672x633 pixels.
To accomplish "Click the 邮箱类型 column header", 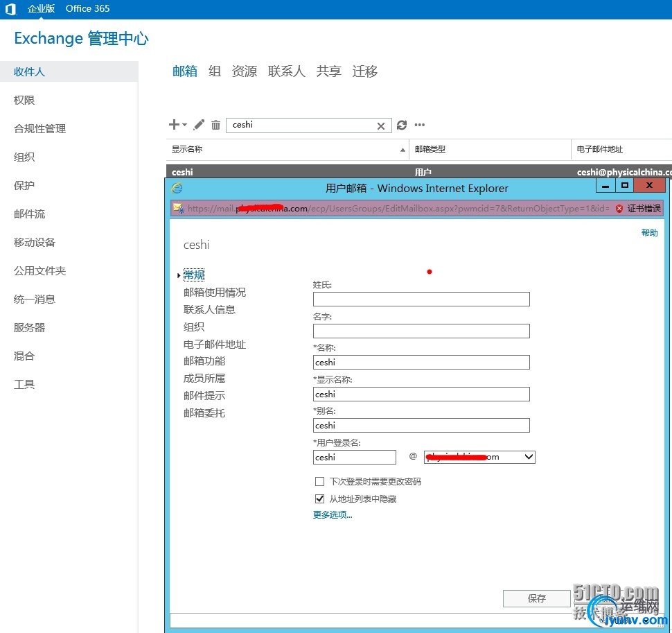I will 490,149.
